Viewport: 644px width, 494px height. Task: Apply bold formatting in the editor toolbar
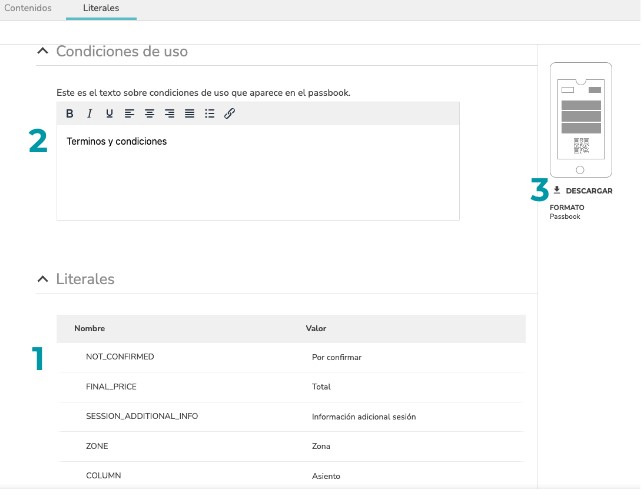point(70,114)
